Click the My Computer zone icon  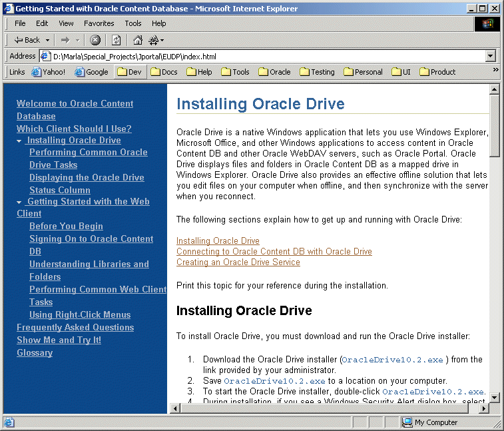pos(407,422)
